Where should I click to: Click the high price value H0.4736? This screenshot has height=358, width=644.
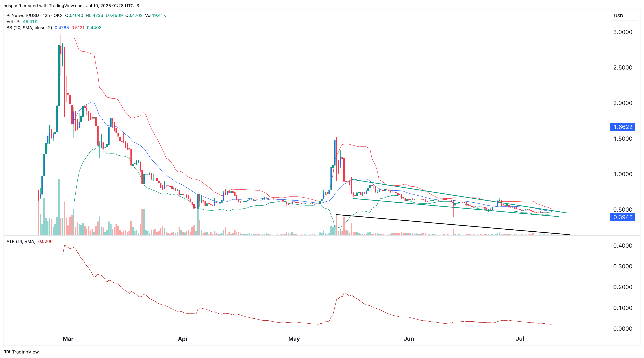[94, 15]
